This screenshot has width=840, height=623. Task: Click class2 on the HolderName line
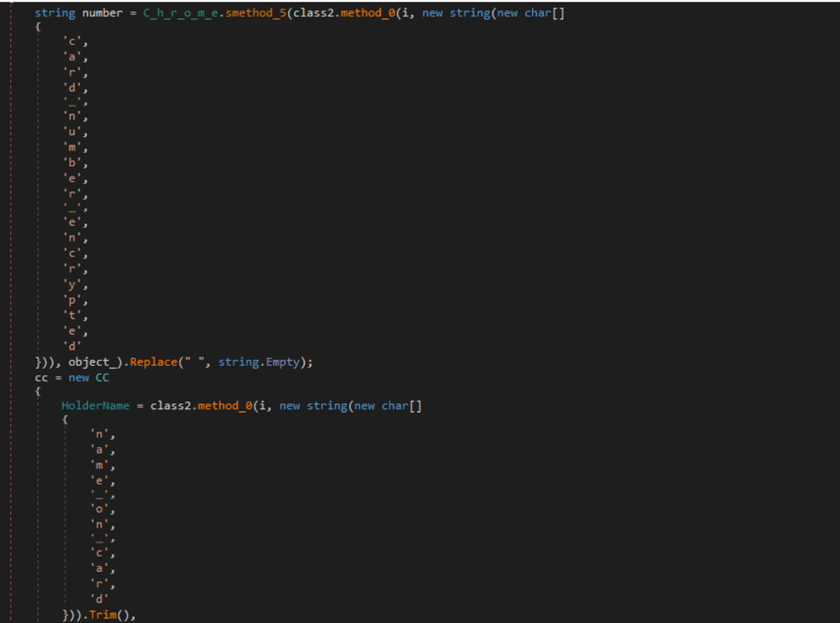tap(170, 406)
